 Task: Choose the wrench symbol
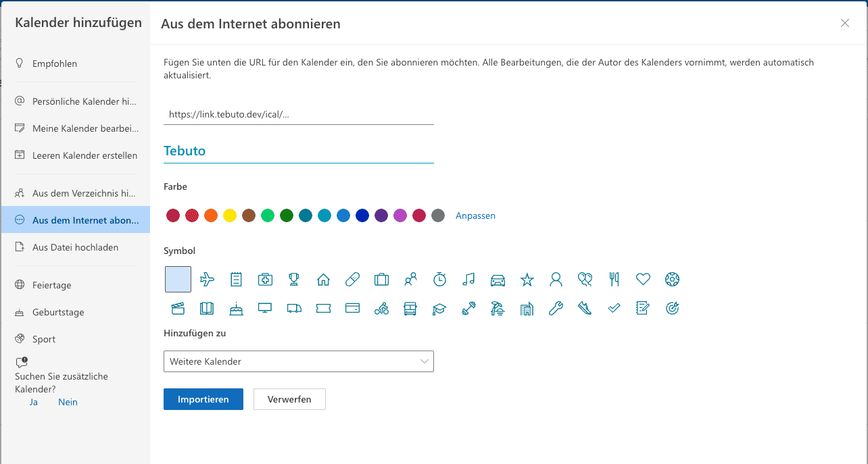(556, 309)
